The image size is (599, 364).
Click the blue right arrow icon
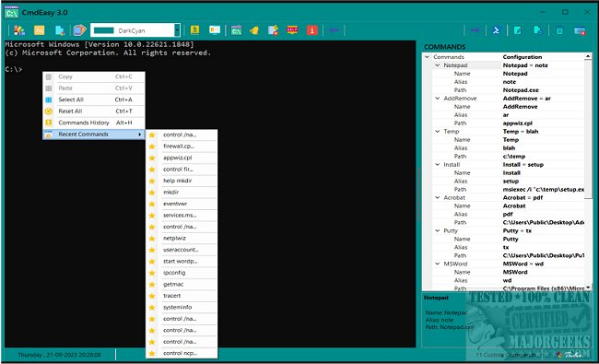click(x=475, y=30)
